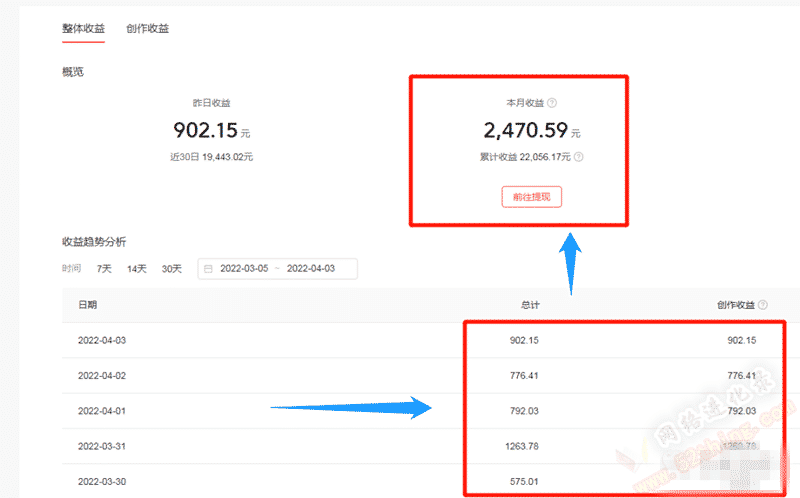Click the 创作收益 column header label
Screen dimensions: 800x498
(736, 305)
